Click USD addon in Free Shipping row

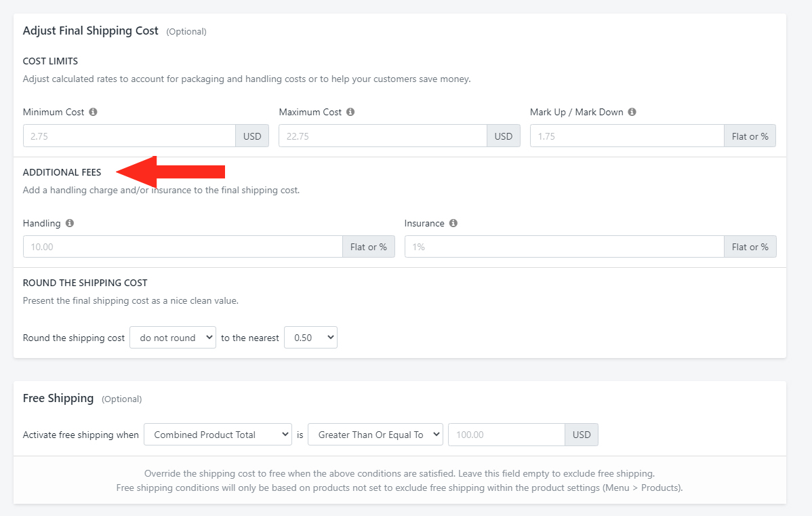coord(582,434)
